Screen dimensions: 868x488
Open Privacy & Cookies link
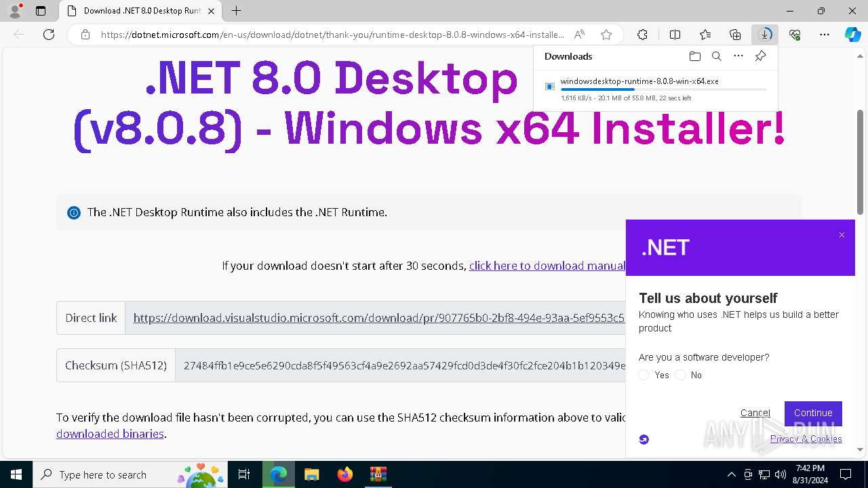coord(806,439)
